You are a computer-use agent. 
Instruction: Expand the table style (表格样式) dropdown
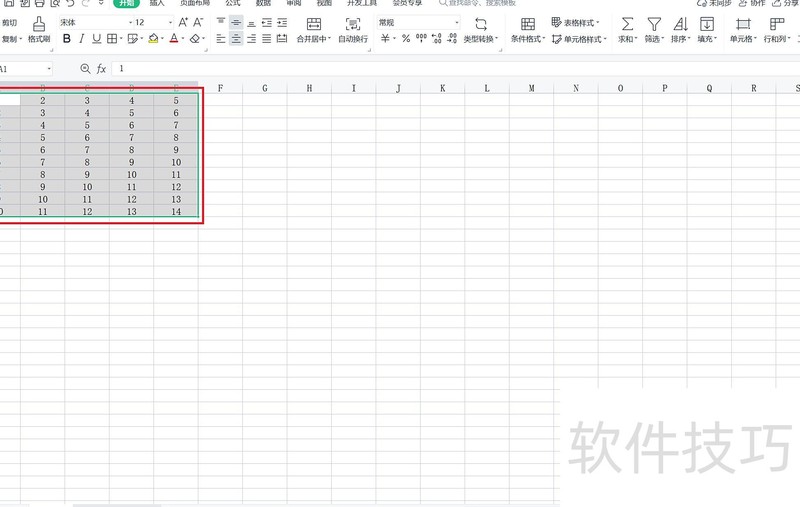pyautogui.click(x=597, y=22)
